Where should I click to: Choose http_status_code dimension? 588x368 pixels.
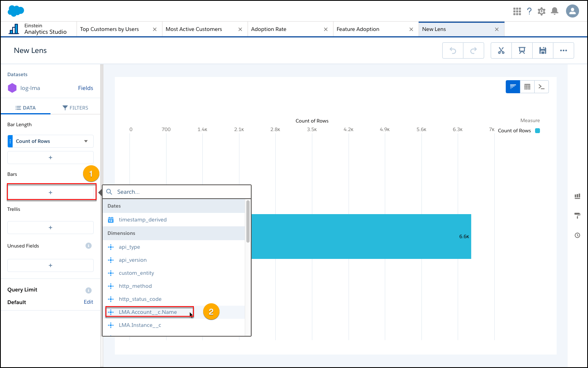[x=174, y=299]
